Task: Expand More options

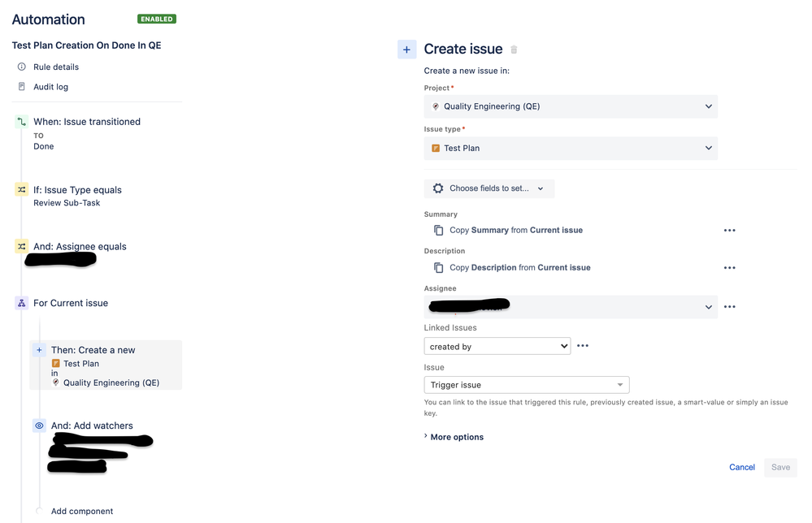Action: click(454, 437)
